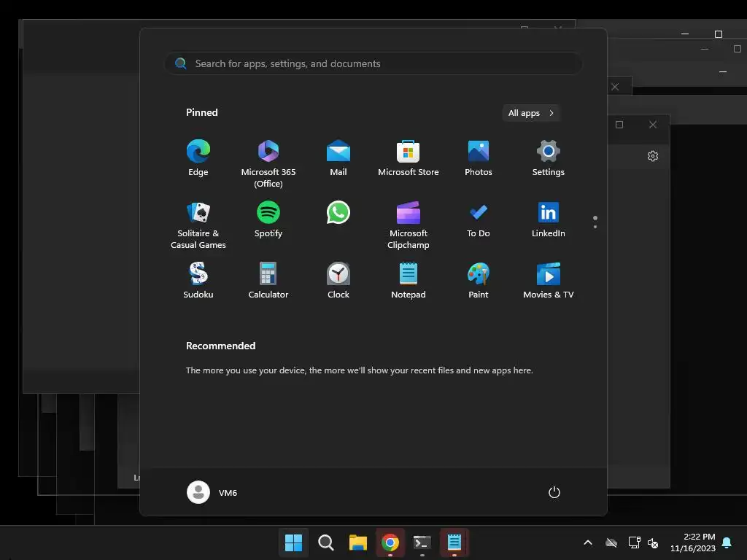This screenshot has height=560, width=747.
Task: Open taskbar Search magnifier
Action: (x=326, y=542)
